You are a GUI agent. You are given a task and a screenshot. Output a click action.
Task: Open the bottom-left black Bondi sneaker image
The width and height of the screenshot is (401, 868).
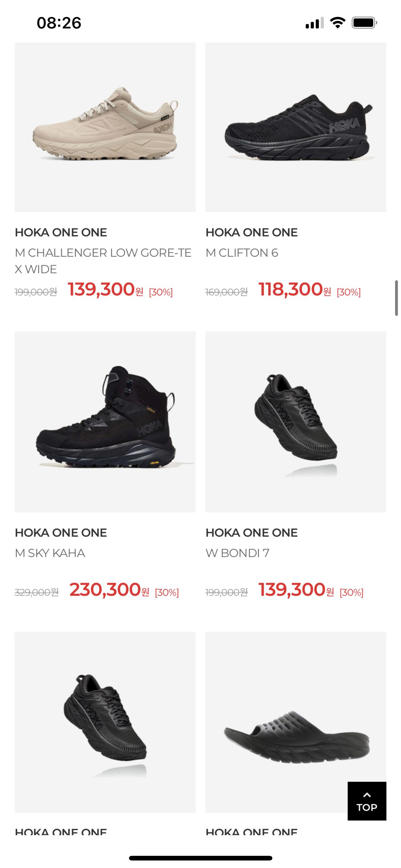[x=105, y=722]
